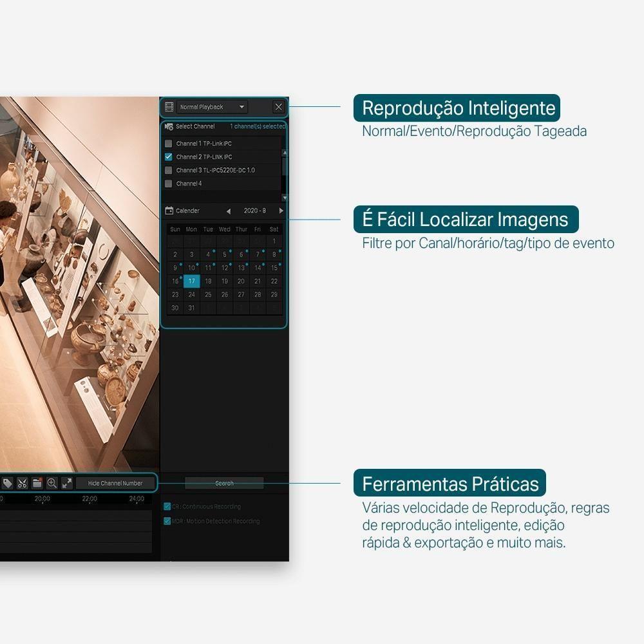Select the scissors clip tool
Viewport: 644px width, 644px height.
pos(22,483)
